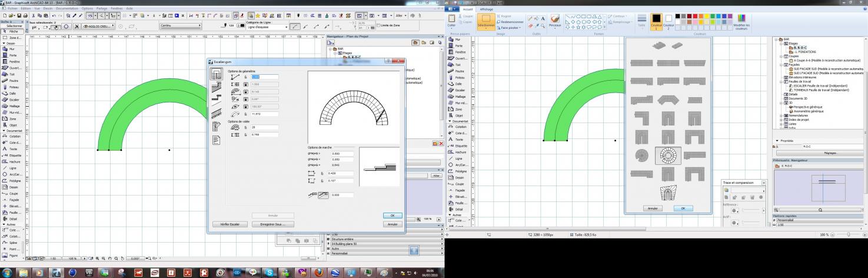This screenshot has width=868, height=278.
Task: Open the Fichier menu in ArchiCAD
Action: point(12,8)
